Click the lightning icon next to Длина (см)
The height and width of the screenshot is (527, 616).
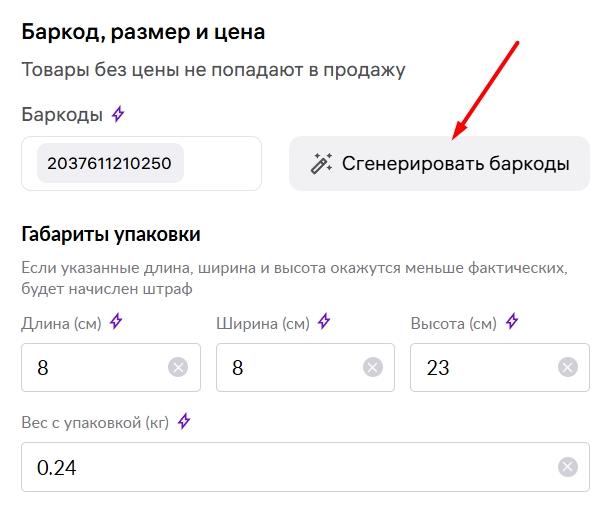pos(116,321)
